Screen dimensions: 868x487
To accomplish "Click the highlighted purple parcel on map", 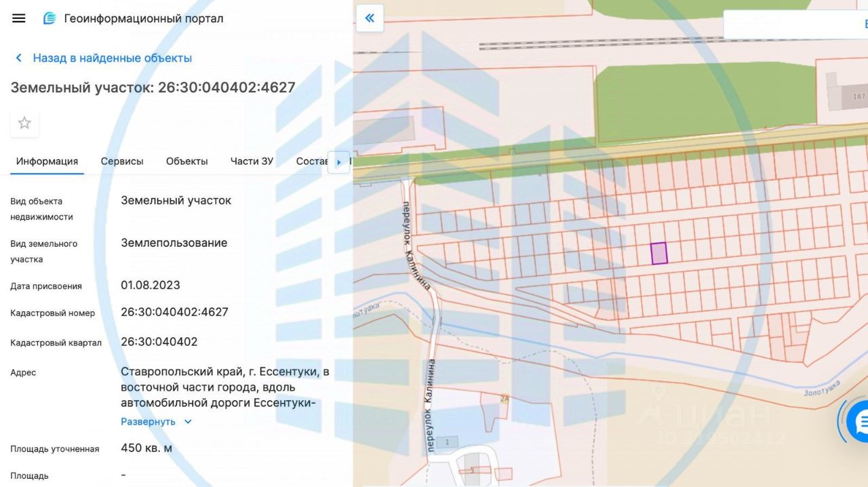I will (658, 253).
